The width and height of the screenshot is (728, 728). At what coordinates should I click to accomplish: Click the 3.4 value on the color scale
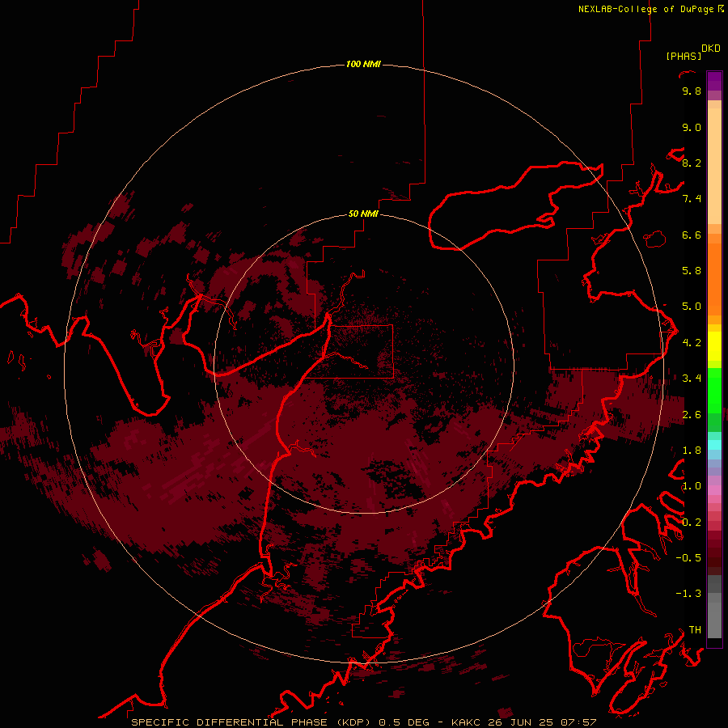pyautogui.click(x=692, y=379)
